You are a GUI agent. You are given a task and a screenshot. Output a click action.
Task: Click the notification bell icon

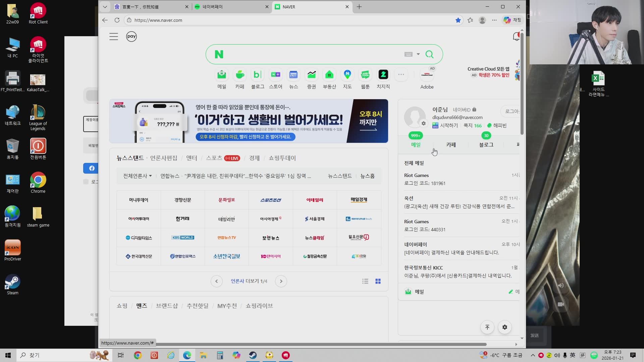pyautogui.click(x=516, y=37)
